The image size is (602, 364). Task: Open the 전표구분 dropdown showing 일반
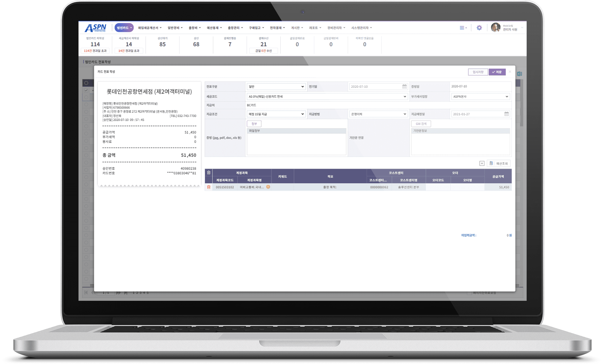(x=276, y=86)
